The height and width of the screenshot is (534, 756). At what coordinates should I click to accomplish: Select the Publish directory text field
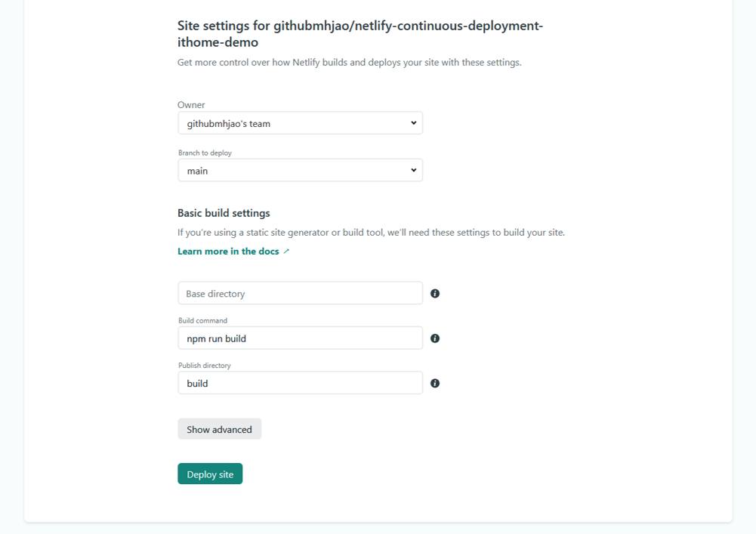click(300, 383)
